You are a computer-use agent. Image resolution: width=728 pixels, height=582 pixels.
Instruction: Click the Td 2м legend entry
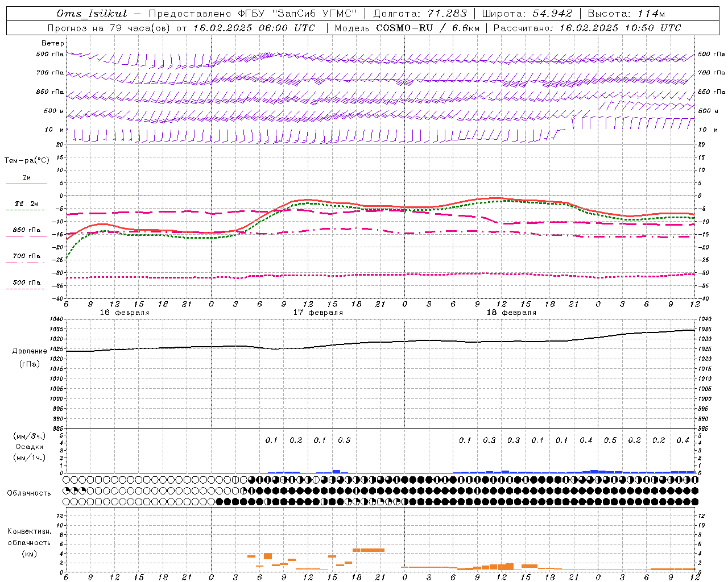[x=26, y=203]
